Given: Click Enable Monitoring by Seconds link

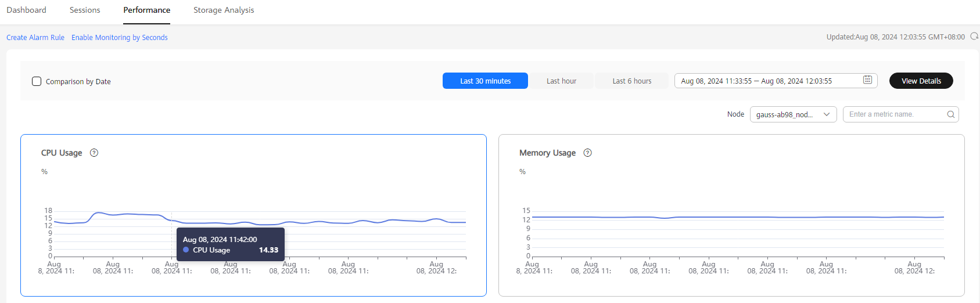Looking at the screenshot, I should pyautogui.click(x=120, y=37).
